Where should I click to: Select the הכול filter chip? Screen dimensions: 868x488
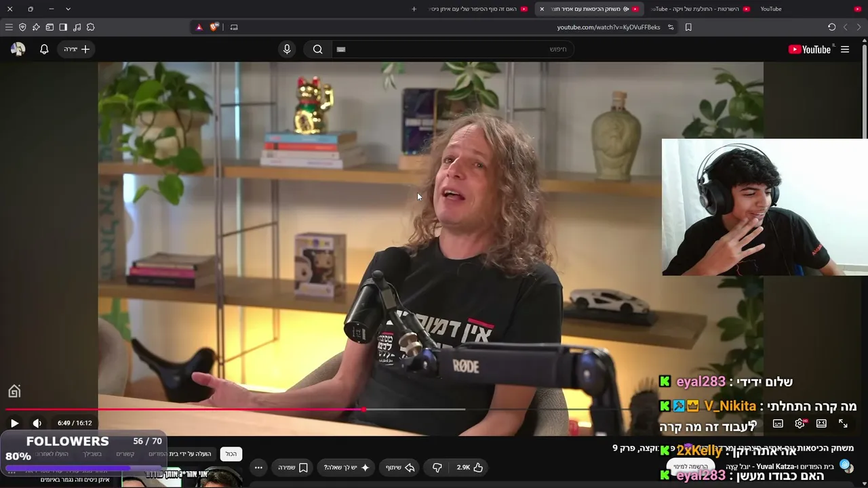(231, 454)
